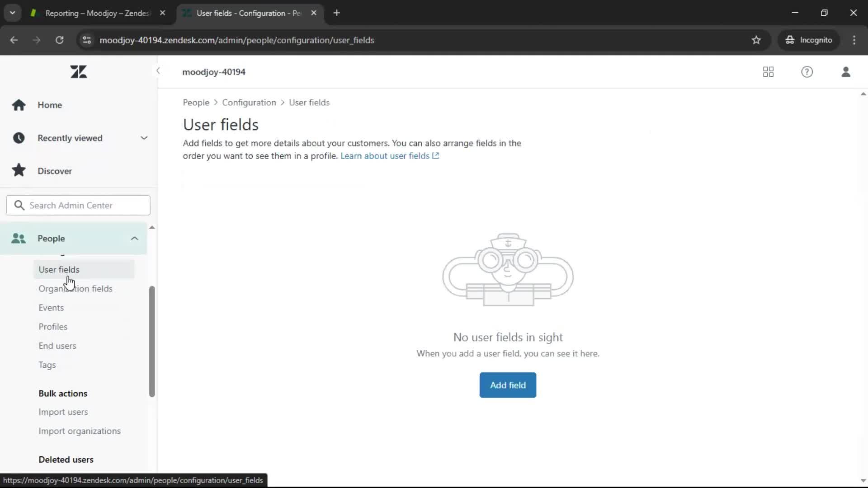Click the Incognito indicator button
The image size is (868, 488).
coord(809,40)
